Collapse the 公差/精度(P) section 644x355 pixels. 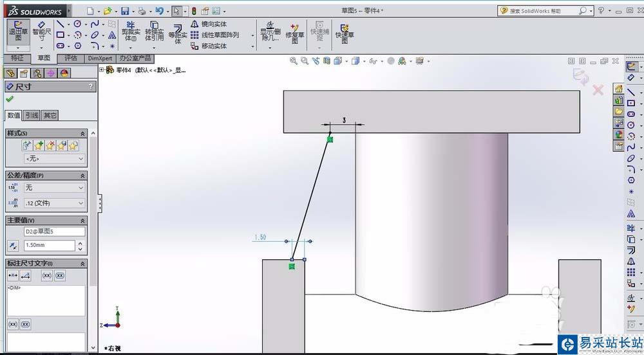click(x=82, y=176)
